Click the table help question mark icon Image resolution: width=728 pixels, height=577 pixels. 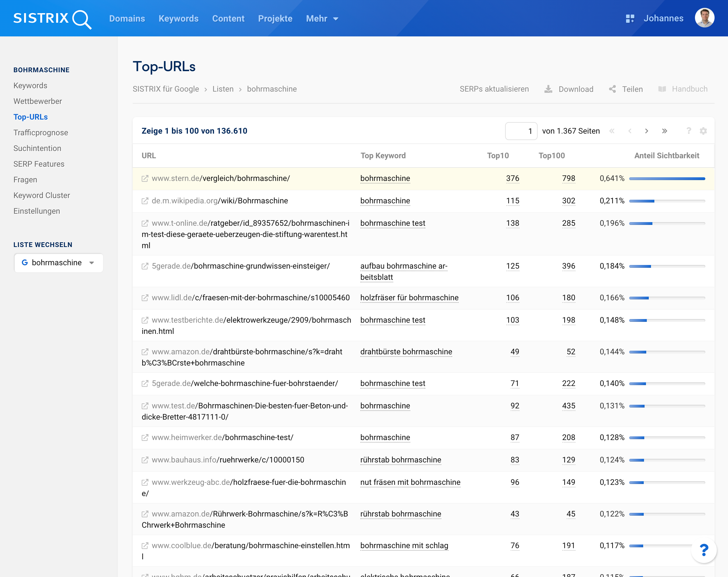coord(689,131)
